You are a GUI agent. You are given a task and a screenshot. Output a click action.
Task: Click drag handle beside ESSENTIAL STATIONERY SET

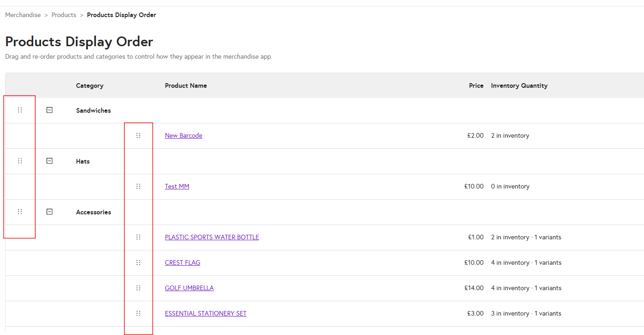138,313
